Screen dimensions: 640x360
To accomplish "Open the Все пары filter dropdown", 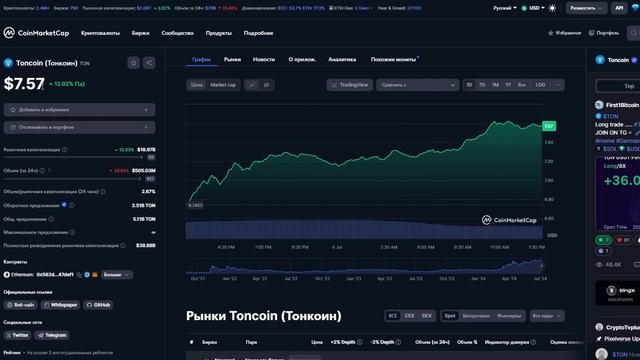I will [x=547, y=316].
